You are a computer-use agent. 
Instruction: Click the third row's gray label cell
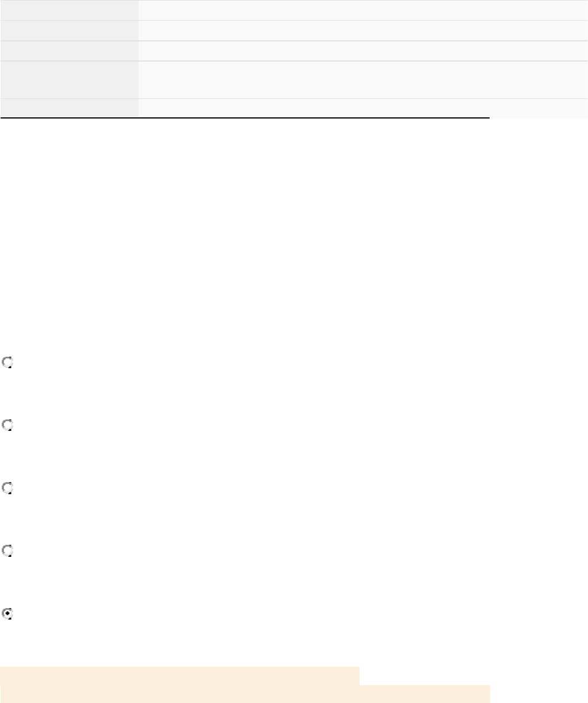[x=69, y=51]
